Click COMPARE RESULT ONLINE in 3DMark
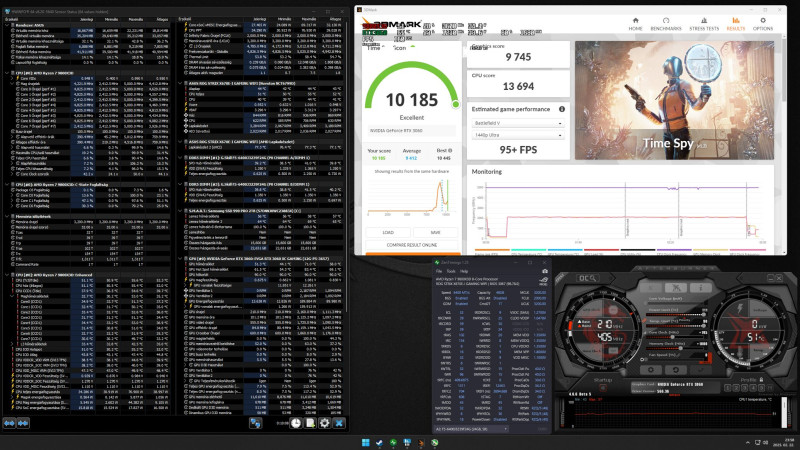The image size is (800, 450). (x=412, y=245)
